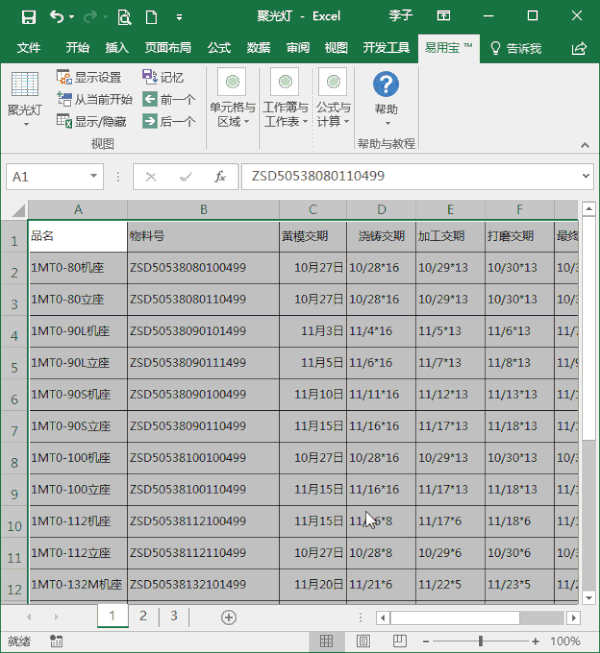Viewport: 600px width, 653px height.
Task: Click the New Sheet plus icon
Action: coord(229,617)
